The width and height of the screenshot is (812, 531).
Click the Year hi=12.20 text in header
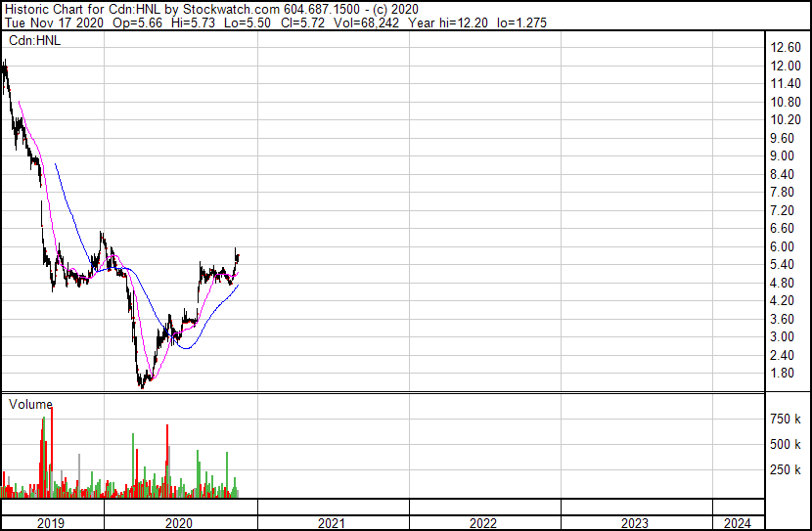(x=448, y=22)
